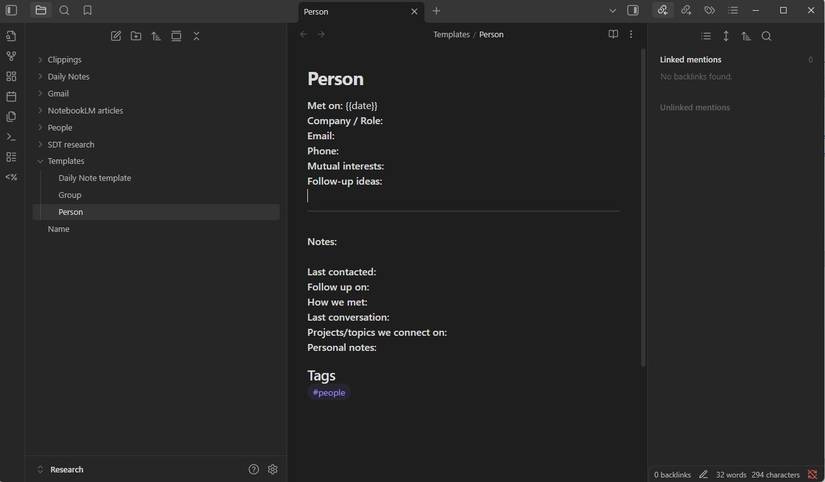Open more options menu for note
Image resolution: width=825 pixels, height=482 pixels.
click(x=631, y=34)
